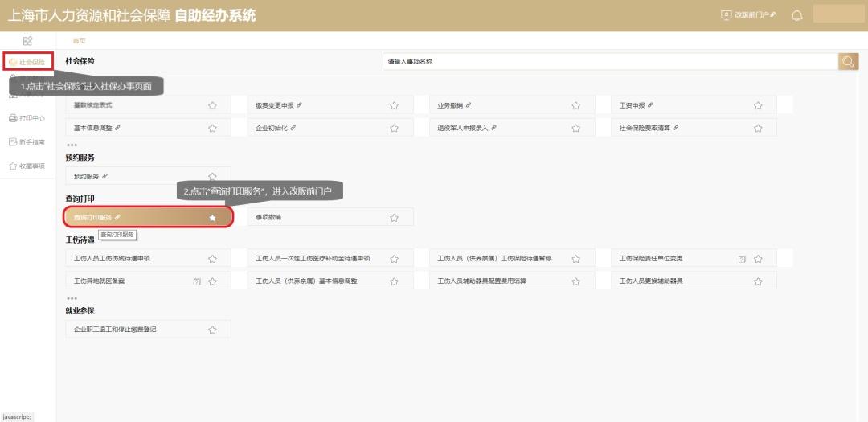Screen dimensions: 868x422
Task: Unfavorite 查询打印服务 via filled star
Action: point(212,218)
